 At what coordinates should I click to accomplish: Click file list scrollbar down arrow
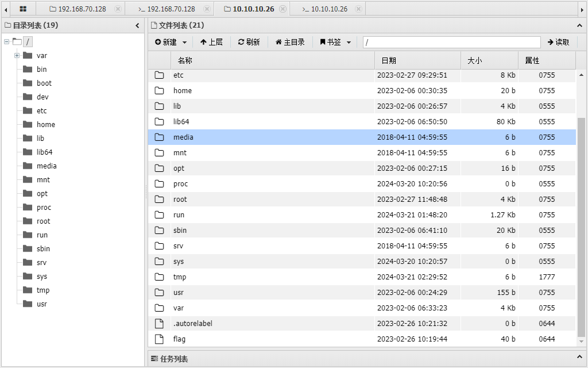pos(581,342)
